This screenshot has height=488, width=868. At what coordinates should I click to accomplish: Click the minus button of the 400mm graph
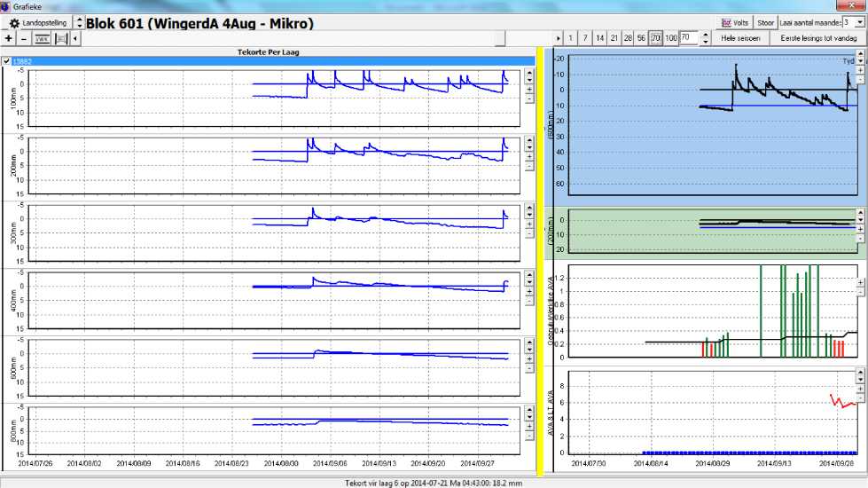529,301
